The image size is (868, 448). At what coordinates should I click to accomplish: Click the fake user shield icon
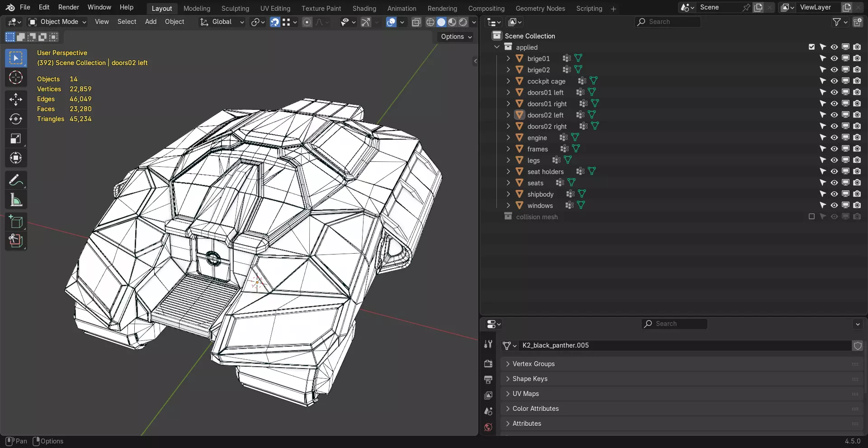858,346
